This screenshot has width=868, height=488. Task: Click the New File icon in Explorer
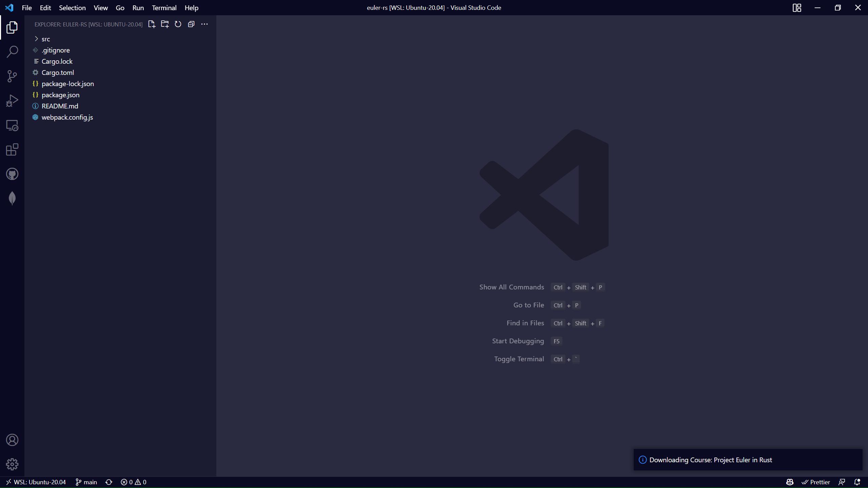point(152,24)
